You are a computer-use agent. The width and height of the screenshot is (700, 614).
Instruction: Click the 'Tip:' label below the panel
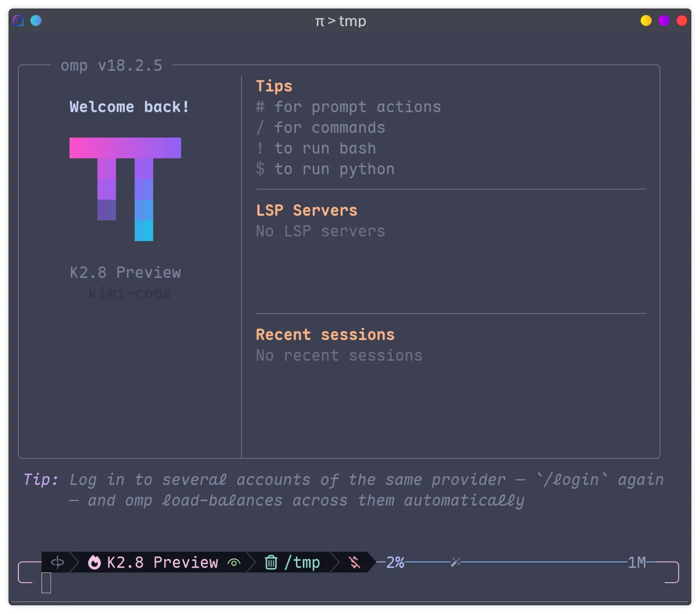click(x=41, y=479)
